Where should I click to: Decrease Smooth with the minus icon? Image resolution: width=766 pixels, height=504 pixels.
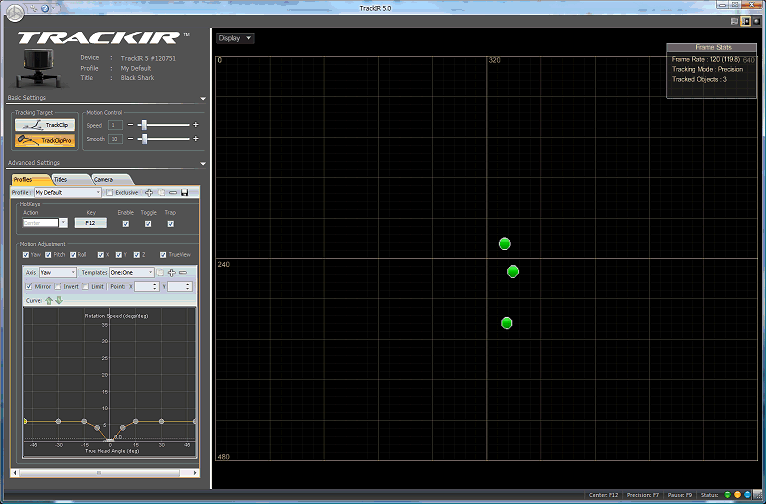point(130,139)
